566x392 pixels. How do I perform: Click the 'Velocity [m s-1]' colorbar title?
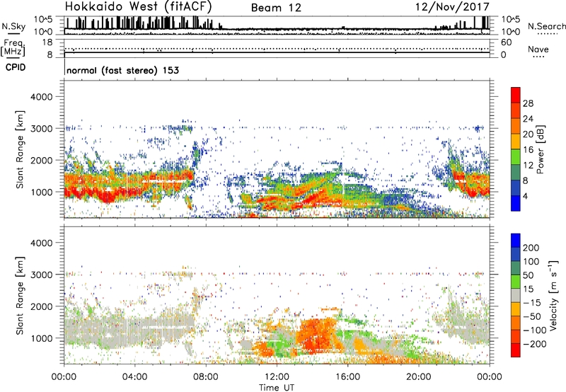(x=553, y=295)
